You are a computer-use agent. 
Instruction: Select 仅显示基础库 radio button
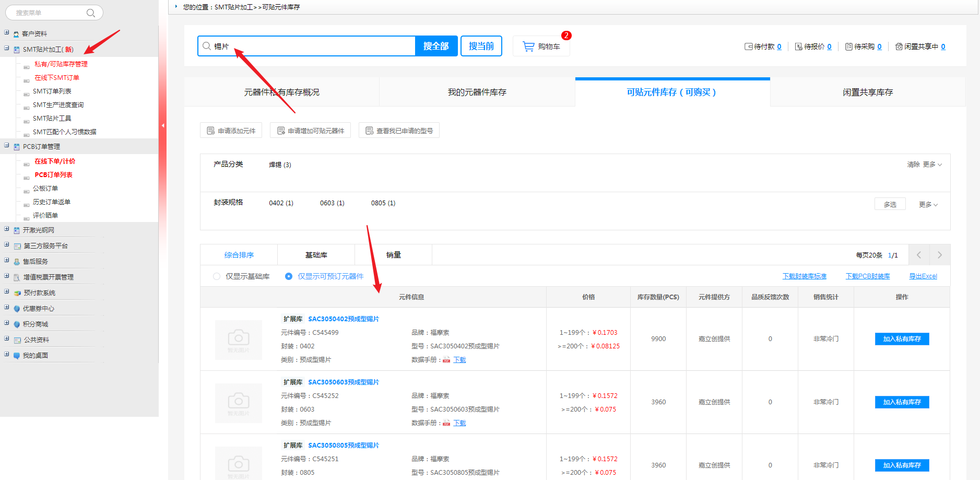point(217,276)
